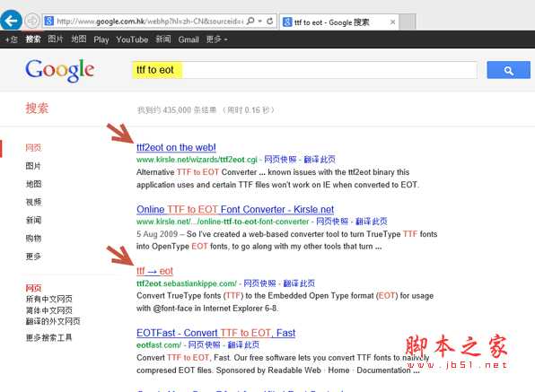Click '翻译此页' for ttf2eot.cgi result

(320, 160)
